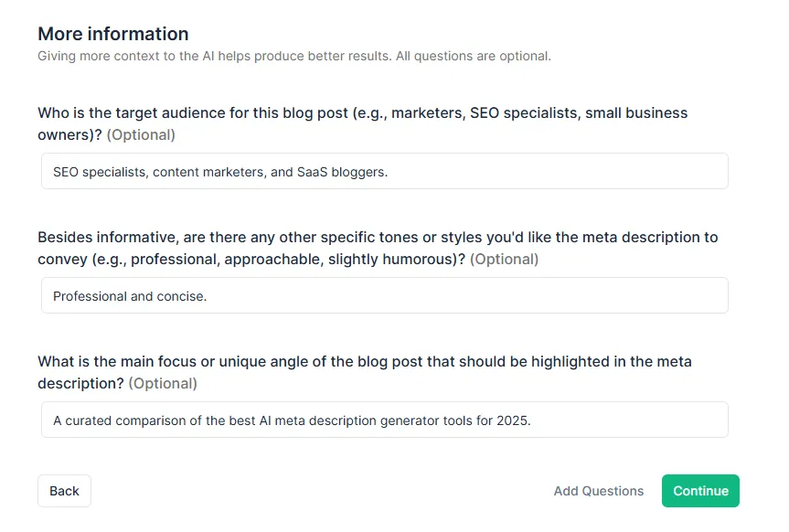Click the main focus or unique angle question label
This screenshot has width=789, height=532.
click(364, 362)
